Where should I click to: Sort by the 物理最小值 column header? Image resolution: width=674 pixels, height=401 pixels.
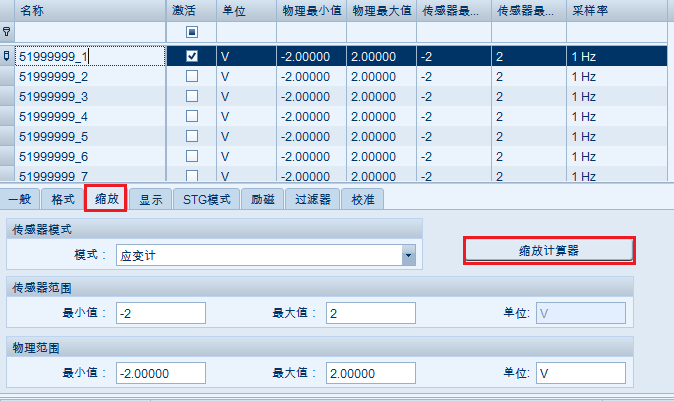point(311,10)
